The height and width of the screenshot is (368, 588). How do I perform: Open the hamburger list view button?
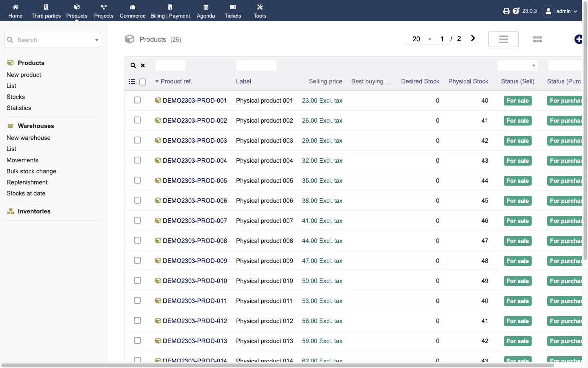coord(503,39)
